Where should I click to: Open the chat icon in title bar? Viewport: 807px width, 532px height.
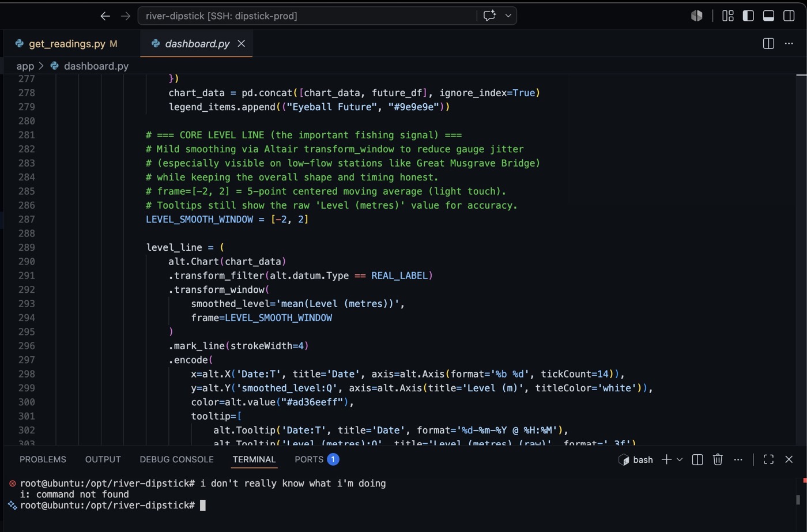pos(489,16)
